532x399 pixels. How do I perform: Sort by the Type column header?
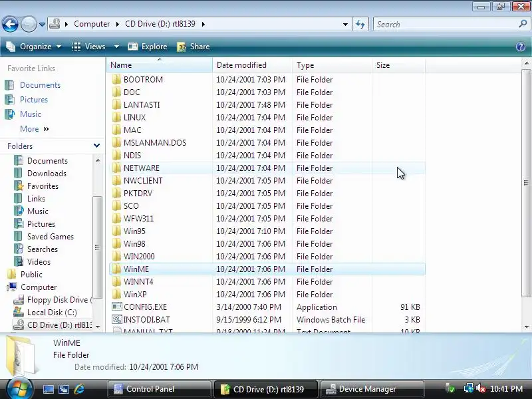332,65
